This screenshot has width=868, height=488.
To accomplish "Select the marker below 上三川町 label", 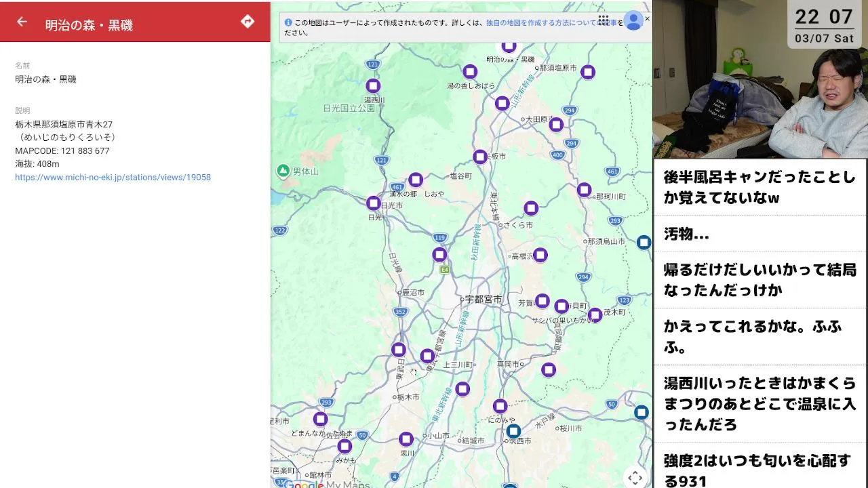I will 462,389.
